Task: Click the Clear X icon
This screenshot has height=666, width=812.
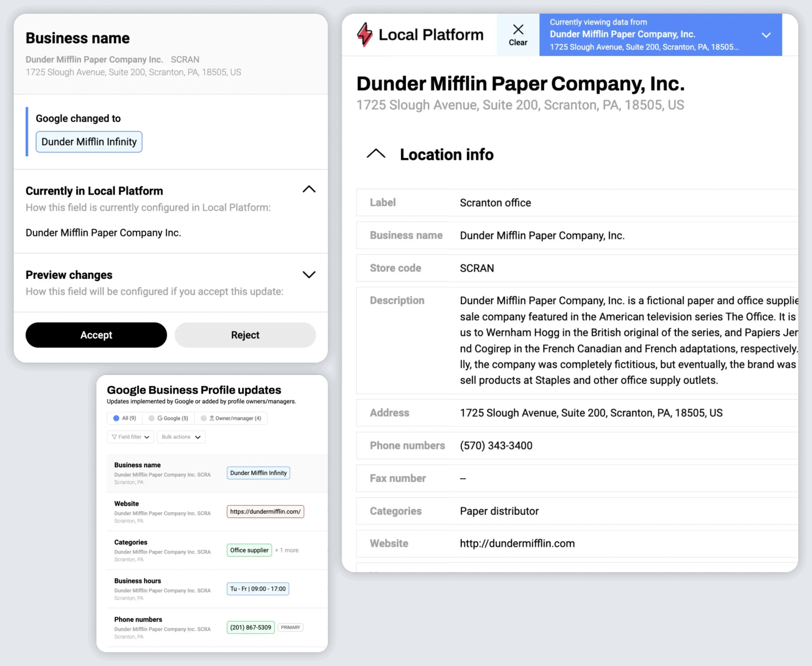Action: click(518, 29)
